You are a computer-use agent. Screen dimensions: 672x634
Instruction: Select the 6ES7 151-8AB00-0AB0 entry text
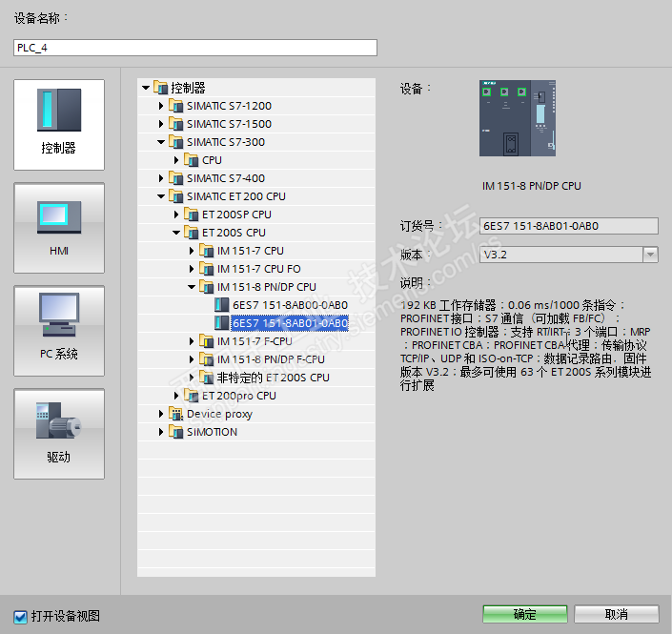point(290,305)
